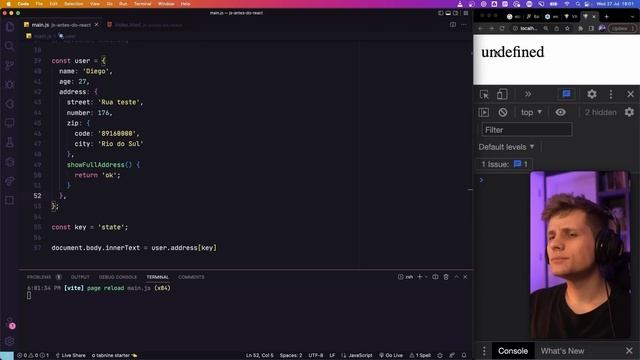Click the browser Update button
This screenshot has width=640, height=360.
(x=622, y=28)
